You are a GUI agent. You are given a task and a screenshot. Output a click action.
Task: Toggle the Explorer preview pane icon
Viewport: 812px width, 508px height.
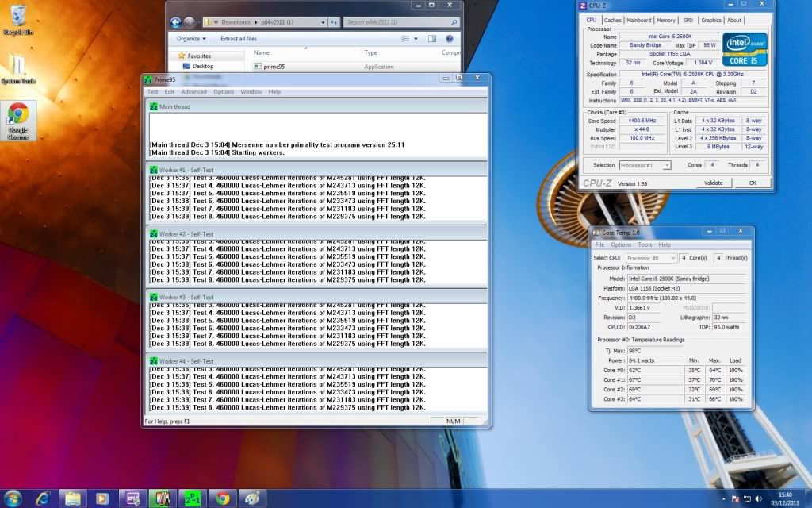click(x=432, y=39)
